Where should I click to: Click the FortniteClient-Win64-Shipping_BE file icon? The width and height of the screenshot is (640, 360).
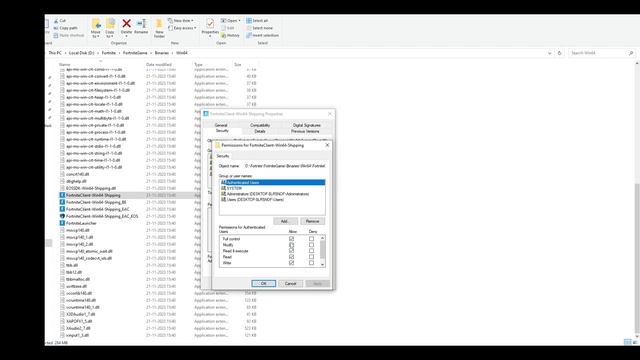click(x=62, y=202)
